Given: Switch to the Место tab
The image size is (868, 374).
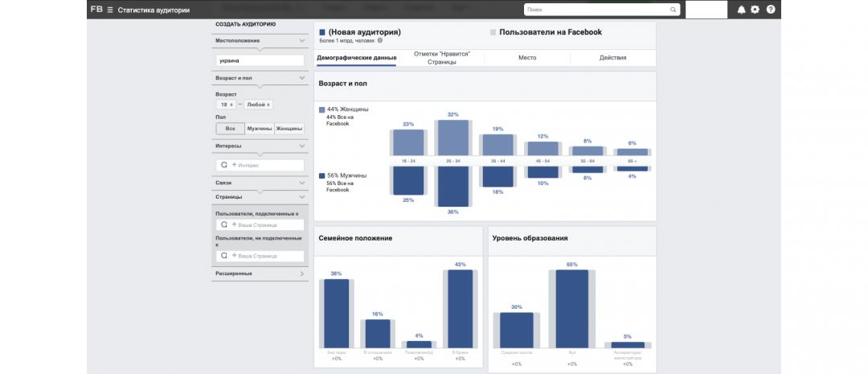Looking at the screenshot, I should pos(527,58).
